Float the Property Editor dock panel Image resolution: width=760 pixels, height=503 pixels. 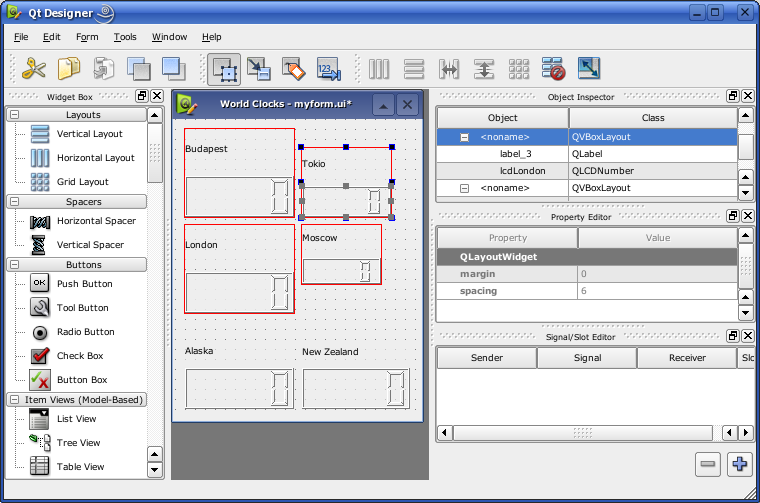tap(733, 216)
